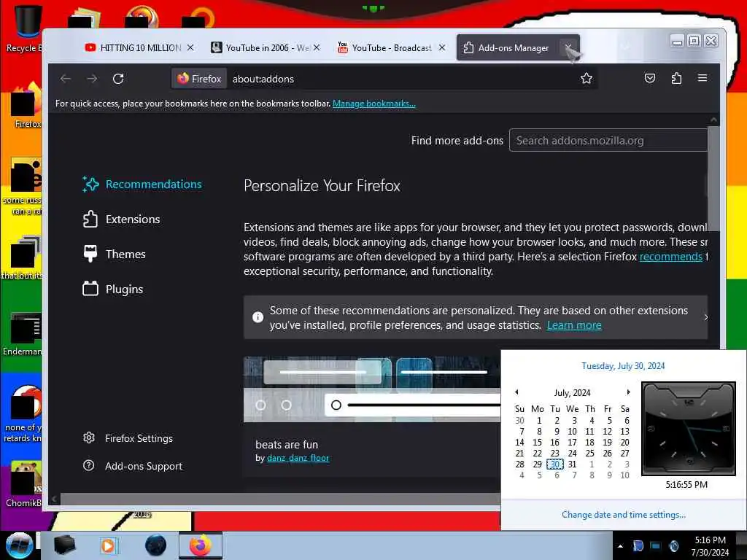The width and height of the screenshot is (747, 560).
Task: Click the Extensions puzzle icon in sidebar
Action: point(90,219)
